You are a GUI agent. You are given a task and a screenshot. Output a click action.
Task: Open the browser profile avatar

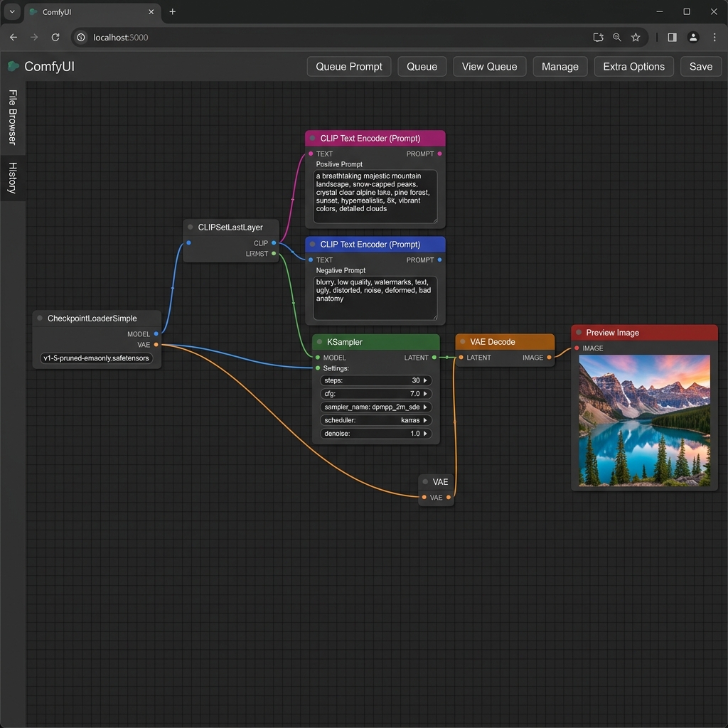pos(692,37)
